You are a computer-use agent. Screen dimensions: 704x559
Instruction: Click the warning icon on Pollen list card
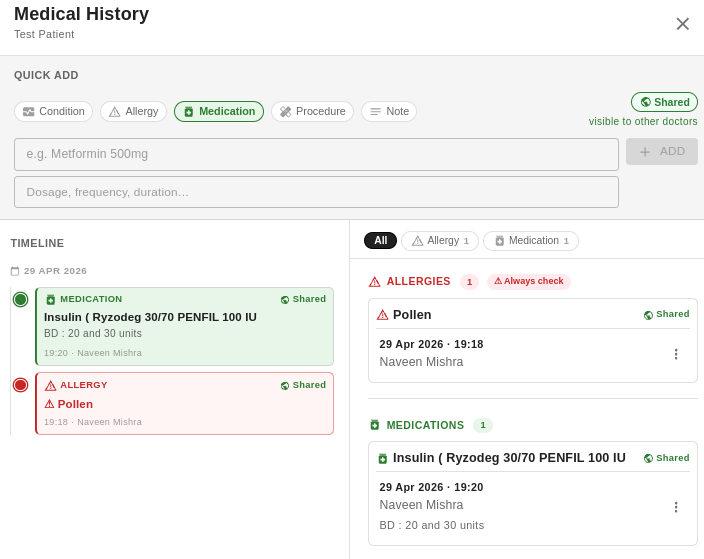pos(383,315)
